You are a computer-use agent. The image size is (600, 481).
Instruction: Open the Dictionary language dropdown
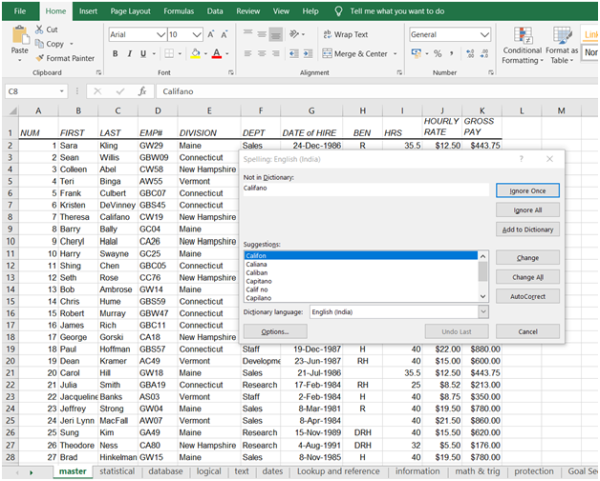pyautogui.click(x=484, y=312)
